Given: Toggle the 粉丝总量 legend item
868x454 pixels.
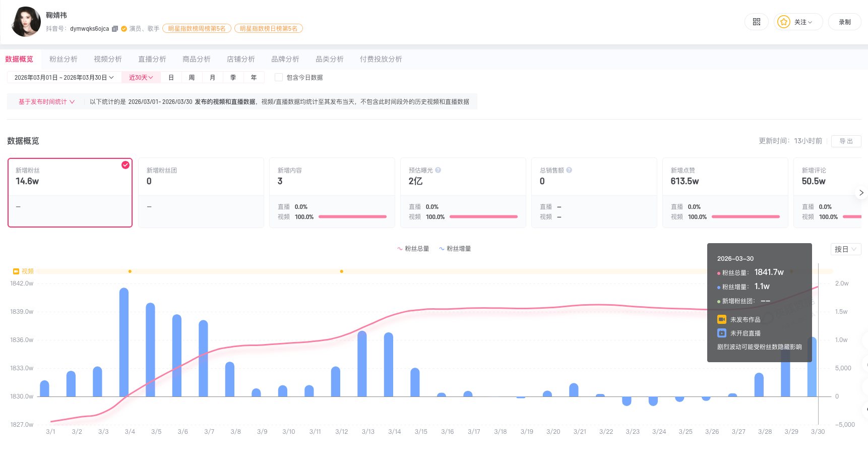Looking at the screenshot, I should pyautogui.click(x=413, y=249).
